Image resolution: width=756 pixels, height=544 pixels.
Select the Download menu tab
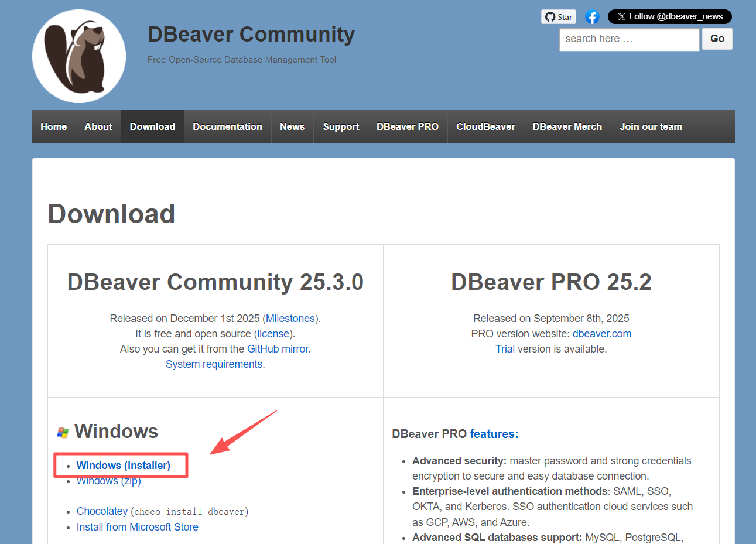(x=152, y=126)
